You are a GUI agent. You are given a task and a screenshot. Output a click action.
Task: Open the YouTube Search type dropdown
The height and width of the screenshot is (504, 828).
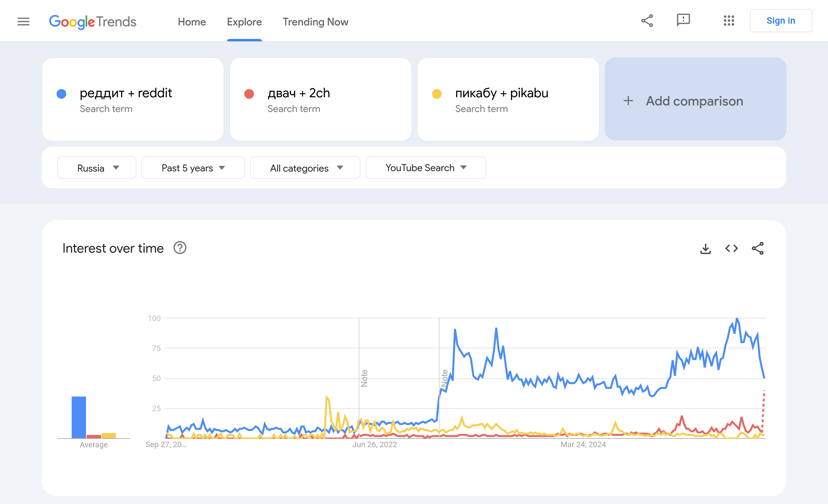(x=425, y=168)
